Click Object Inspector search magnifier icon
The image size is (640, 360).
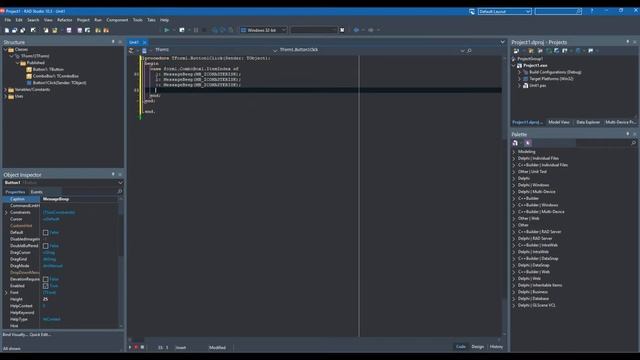120,191
